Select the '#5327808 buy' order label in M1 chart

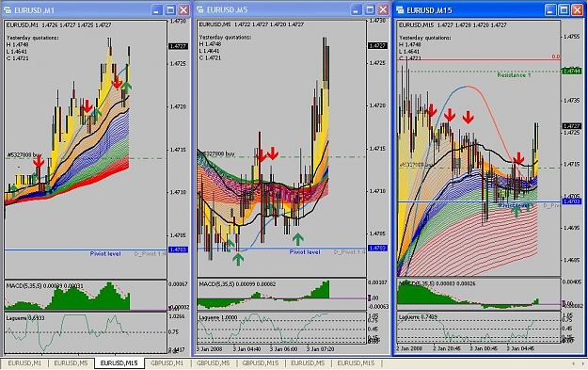coord(24,154)
